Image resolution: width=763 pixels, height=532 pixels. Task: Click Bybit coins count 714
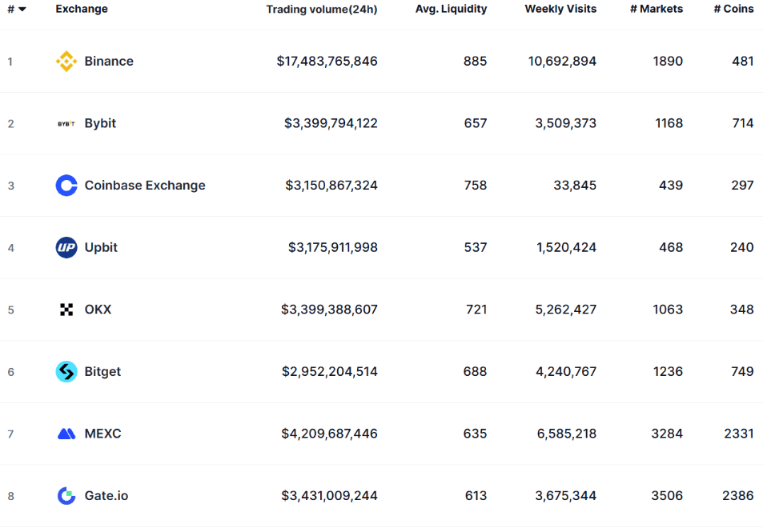pyautogui.click(x=743, y=123)
